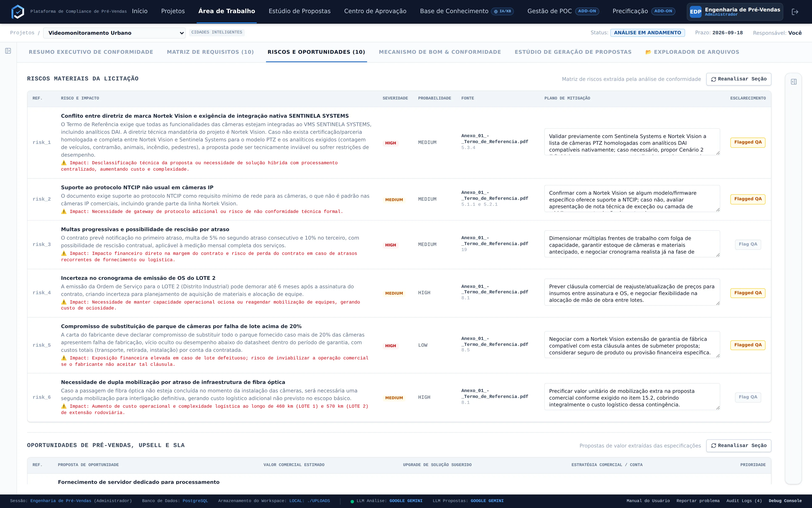Click the risk_5 mitigation plan textarea

pos(632,345)
